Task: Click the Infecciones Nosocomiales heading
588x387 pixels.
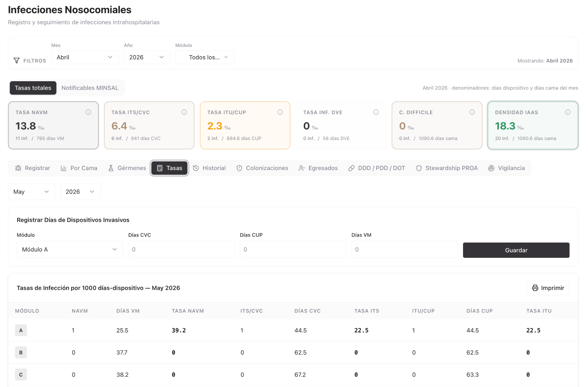Action: (70, 10)
